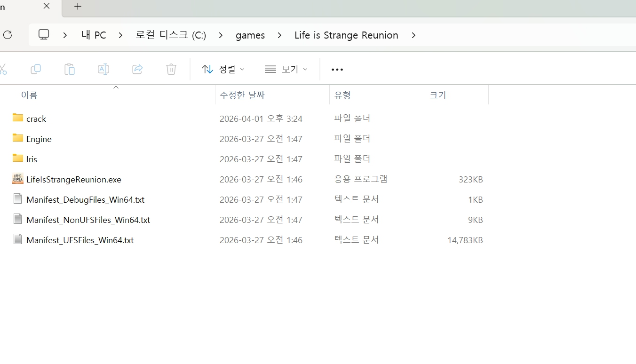Sort by 크기 column header
Image resolution: width=636 pixels, height=364 pixels.
point(437,95)
